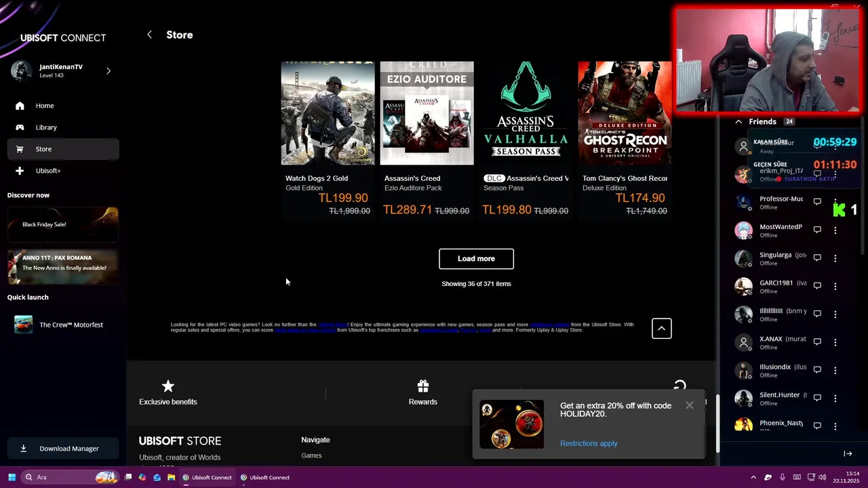Expand the JantiKenanTV profile chevron

pyautogui.click(x=108, y=70)
